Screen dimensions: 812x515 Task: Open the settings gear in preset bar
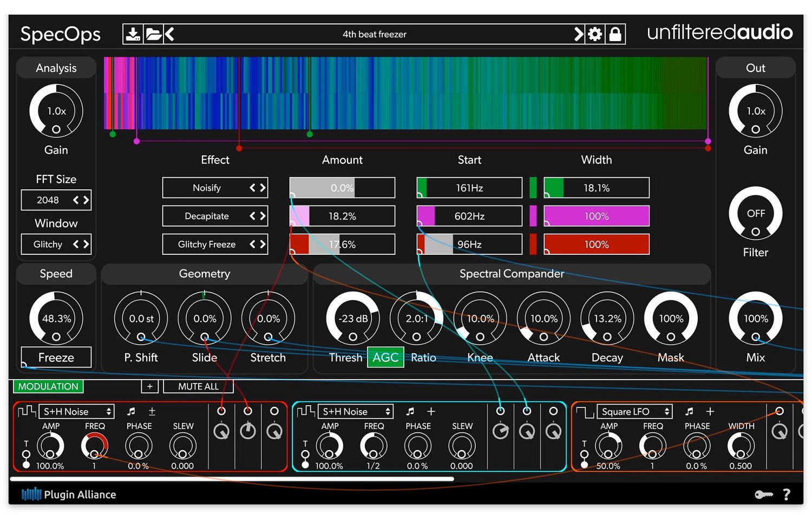click(595, 34)
